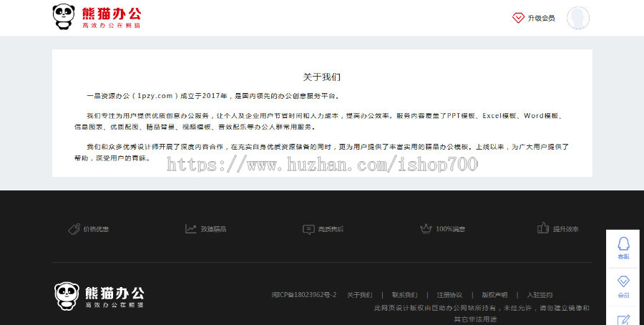Open 注册协议 registration agreement link
Viewport: 644px width, 325px height.
450,295
